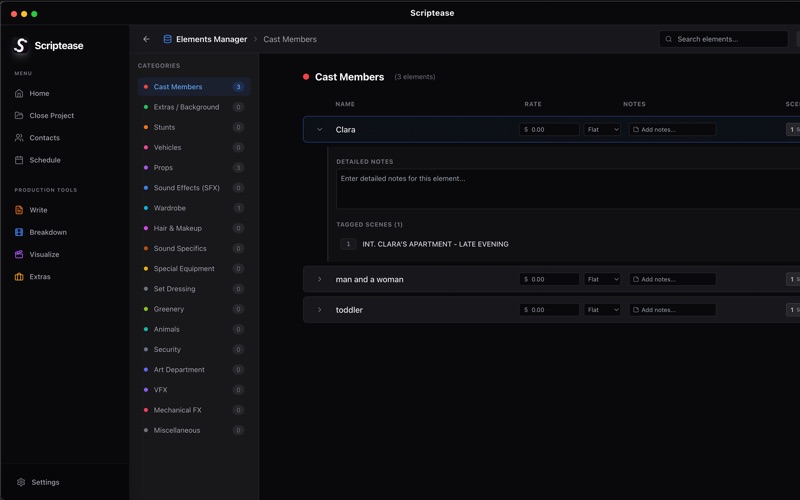This screenshot has height=500, width=800.
Task: Select Wardrobe category
Action: click(x=193, y=208)
